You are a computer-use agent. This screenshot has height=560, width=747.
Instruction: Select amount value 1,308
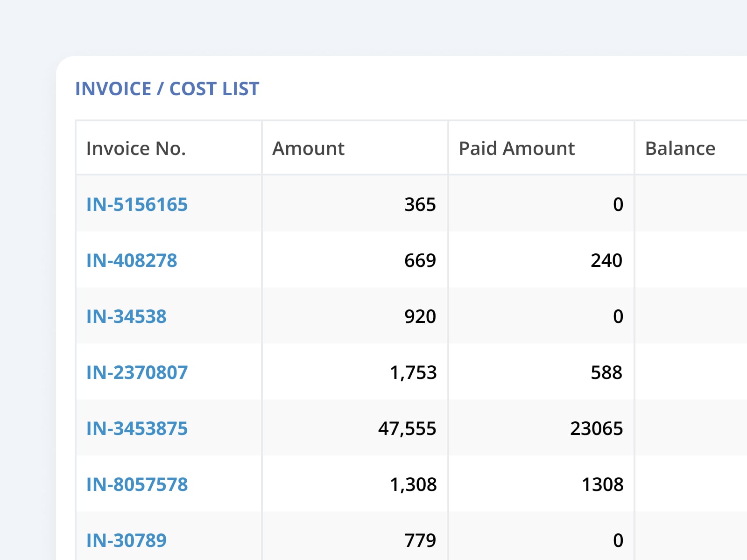[x=413, y=484]
